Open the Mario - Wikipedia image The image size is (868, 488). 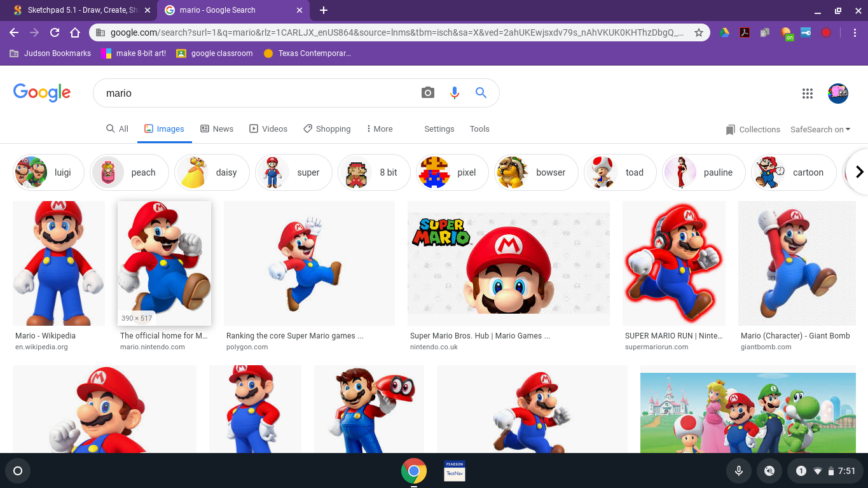[x=59, y=263]
